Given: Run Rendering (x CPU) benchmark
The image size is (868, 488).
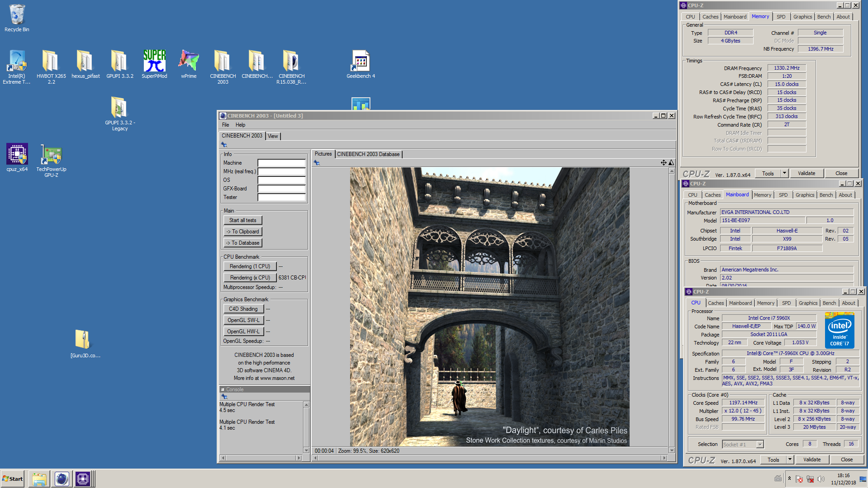Looking at the screenshot, I should point(250,278).
